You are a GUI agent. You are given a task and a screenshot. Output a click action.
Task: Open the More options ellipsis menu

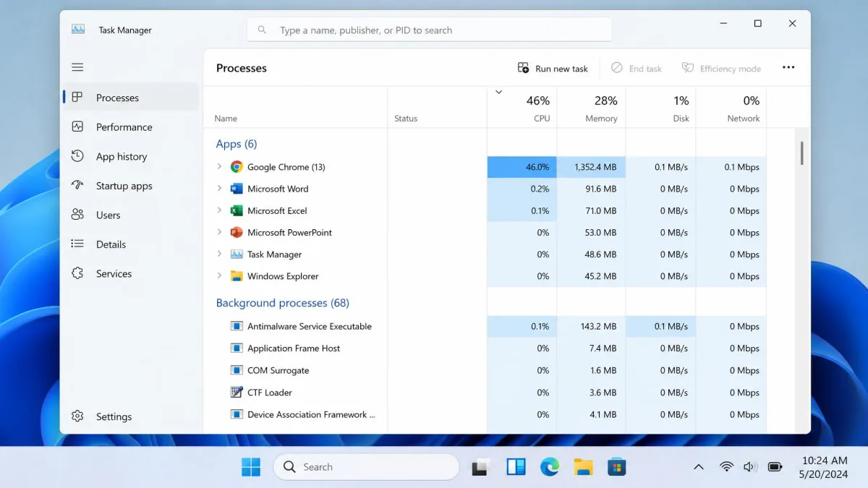788,68
